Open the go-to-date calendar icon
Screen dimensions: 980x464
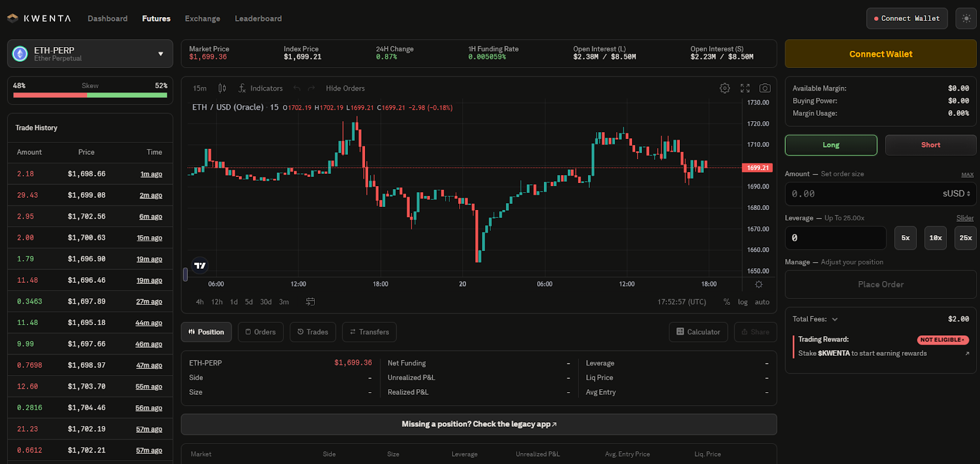[x=311, y=302]
